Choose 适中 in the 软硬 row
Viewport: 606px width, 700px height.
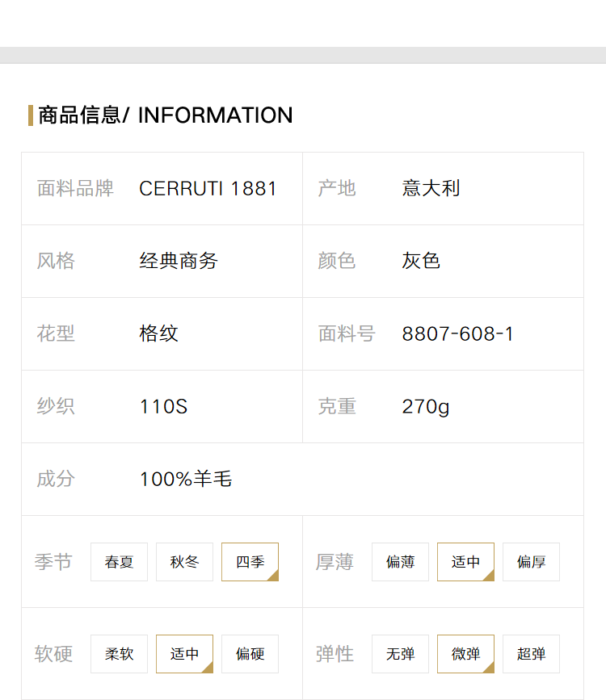point(184,653)
